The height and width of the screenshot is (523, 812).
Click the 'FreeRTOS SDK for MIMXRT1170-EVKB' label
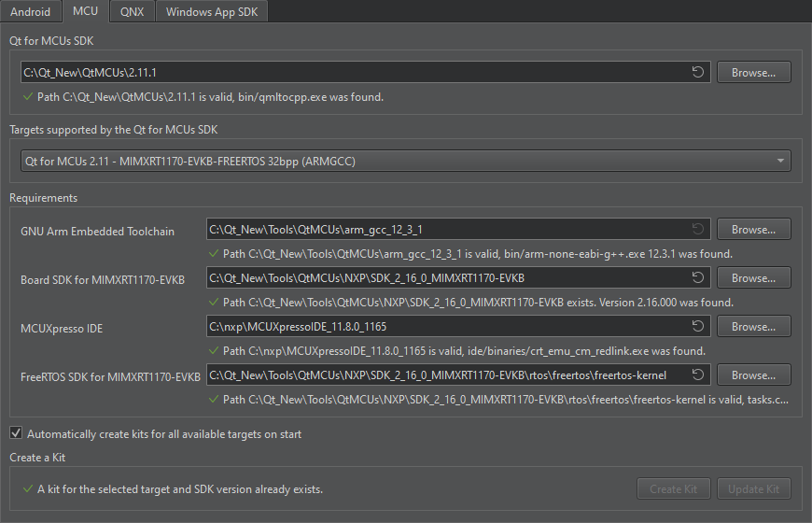(110, 376)
